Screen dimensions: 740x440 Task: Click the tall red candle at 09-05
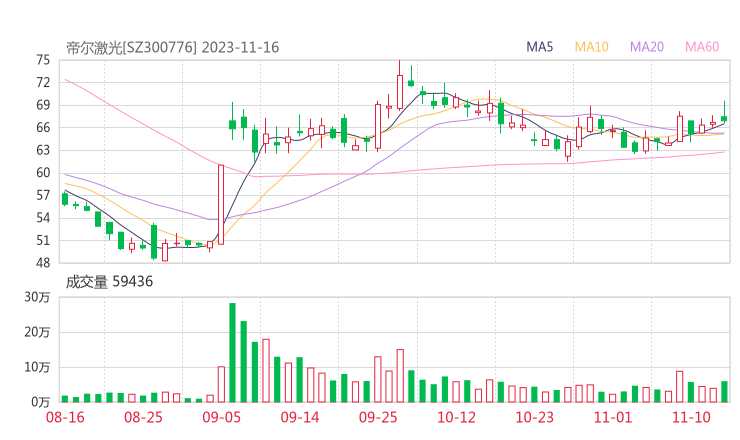(x=221, y=205)
